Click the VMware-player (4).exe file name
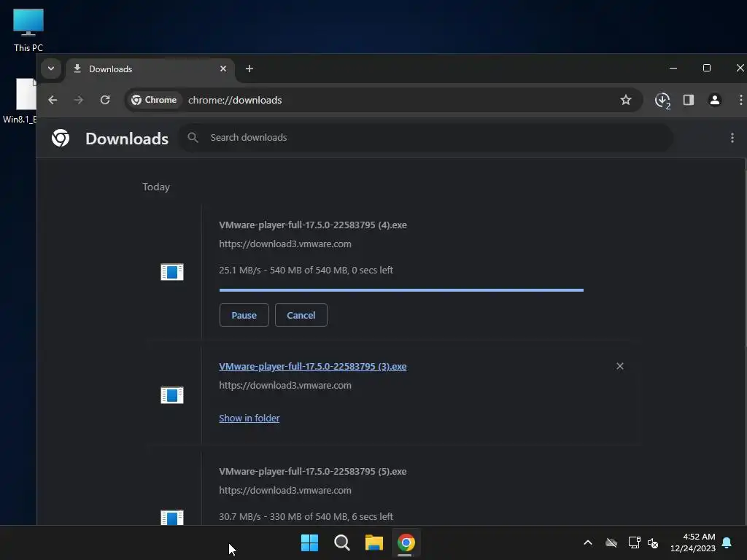Viewport: 747px width, 560px height. coord(312,225)
